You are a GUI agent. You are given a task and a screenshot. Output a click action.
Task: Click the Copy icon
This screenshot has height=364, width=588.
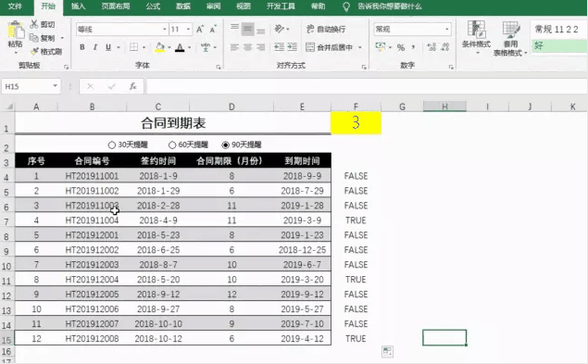pyautogui.click(x=34, y=38)
